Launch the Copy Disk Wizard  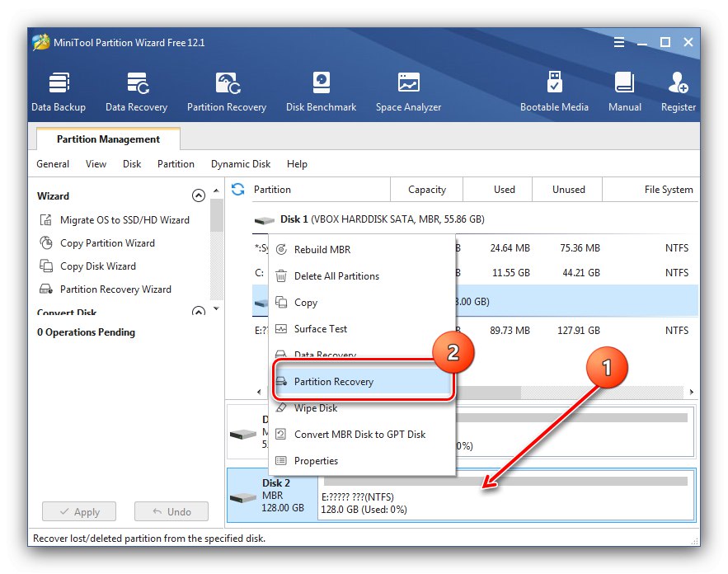[x=97, y=266]
